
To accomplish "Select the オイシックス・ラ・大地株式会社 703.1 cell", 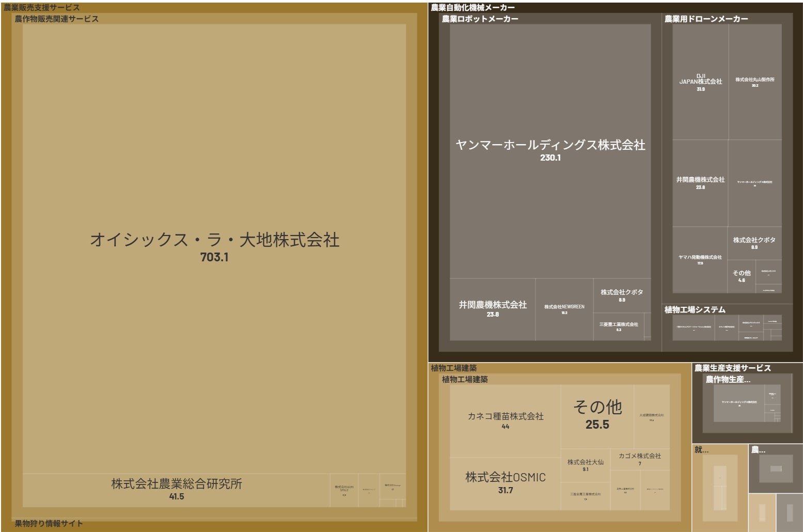I will click(214, 248).
